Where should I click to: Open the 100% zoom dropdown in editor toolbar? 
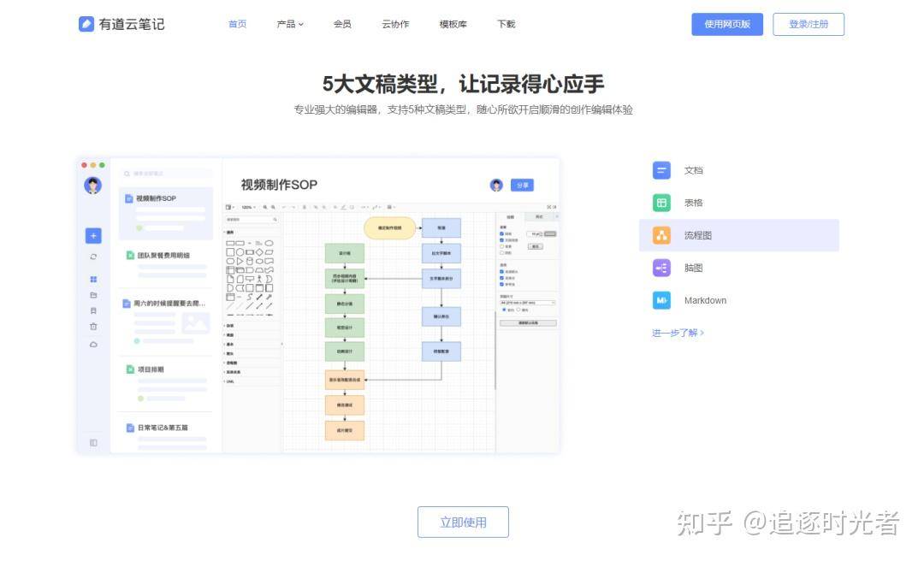click(x=249, y=207)
